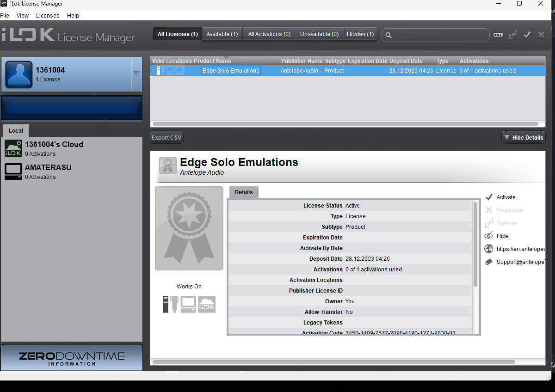555x392 pixels.
Task: Click the Activate checkmark icon in details actions
Action: (489, 197)
